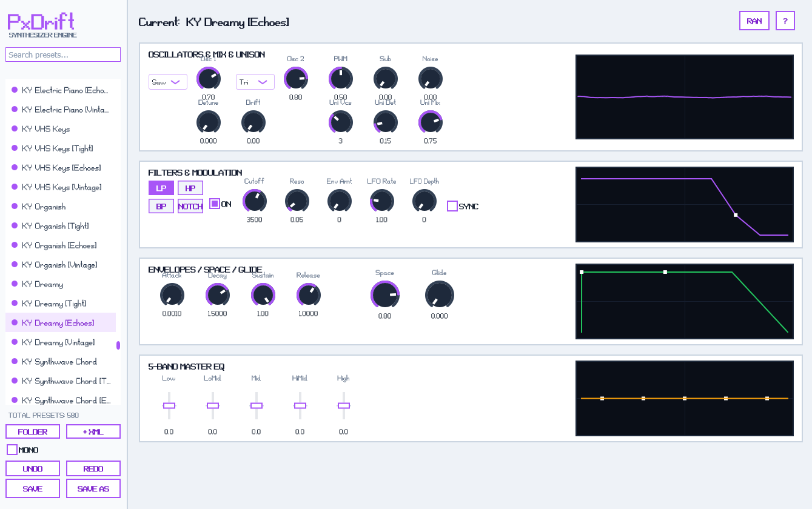
Task: Click the Low EQ band slider
Action: click(x=169, y=405)
